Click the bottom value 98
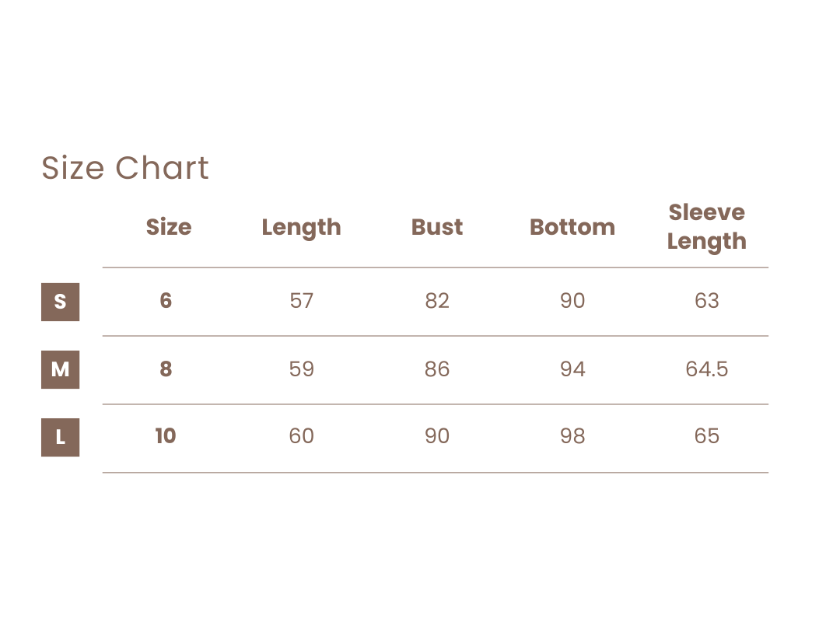Viewport: 840px width, 622px height. (x=572, y=436)
